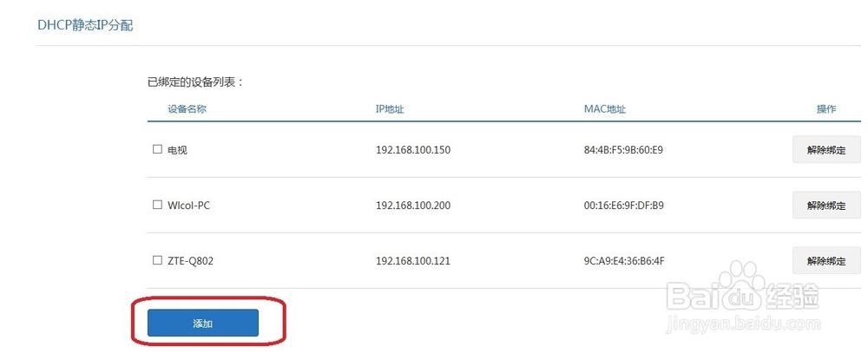The height and width of the screenshot is (353, 868).
Task: Check the ZTE-Q802 device checkbox
Action: [157, 260]
